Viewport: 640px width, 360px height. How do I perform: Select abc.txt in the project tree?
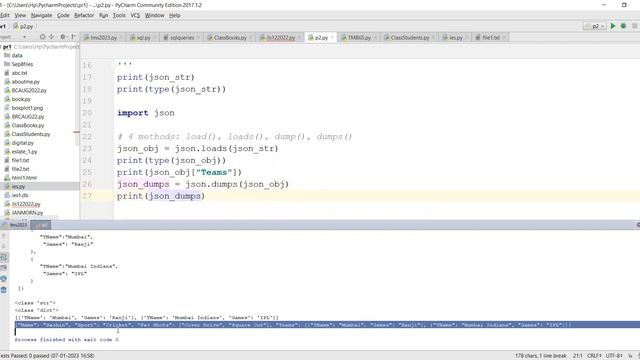click(19, 73)
